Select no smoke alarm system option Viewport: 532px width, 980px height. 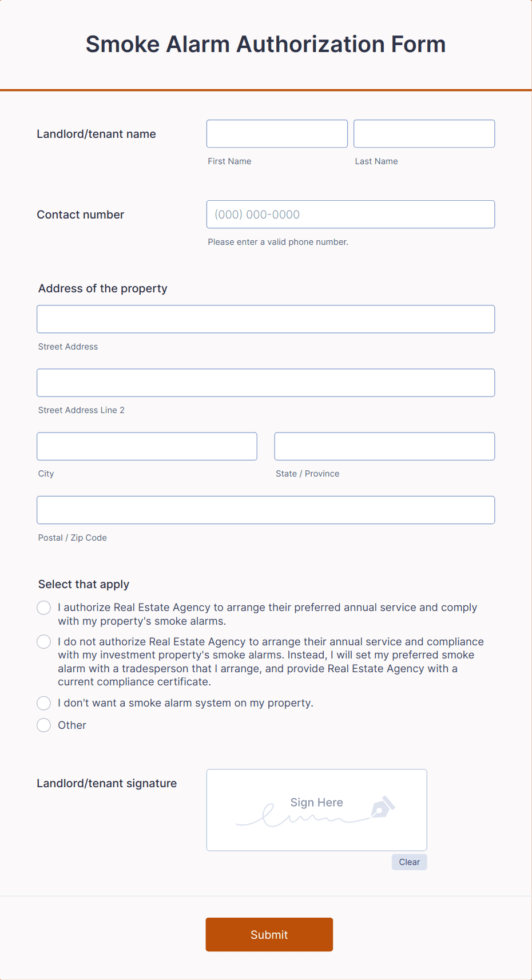[43, 703]
